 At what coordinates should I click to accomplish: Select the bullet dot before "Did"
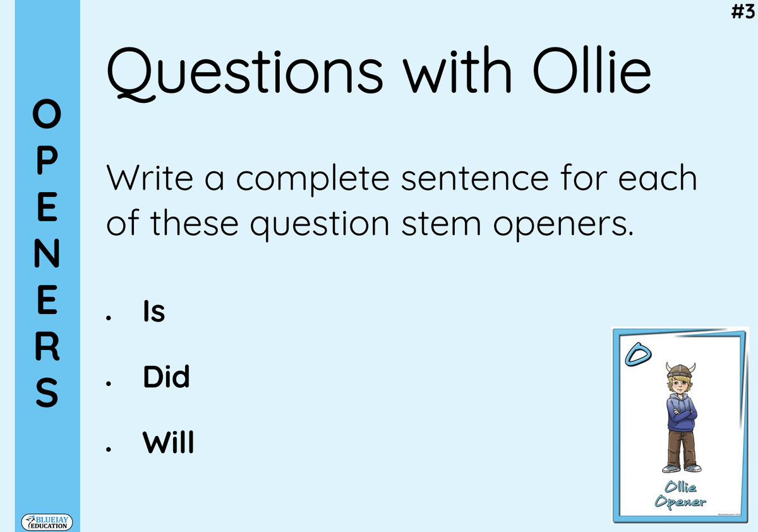(109, 384)
